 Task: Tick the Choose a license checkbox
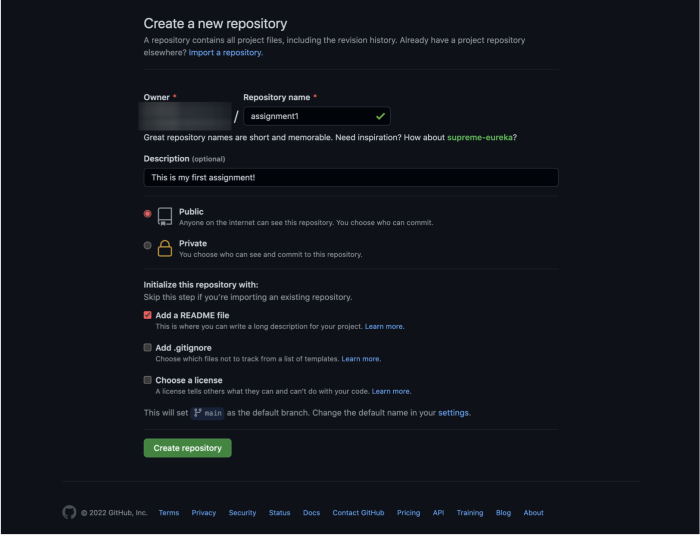(148, 380)
